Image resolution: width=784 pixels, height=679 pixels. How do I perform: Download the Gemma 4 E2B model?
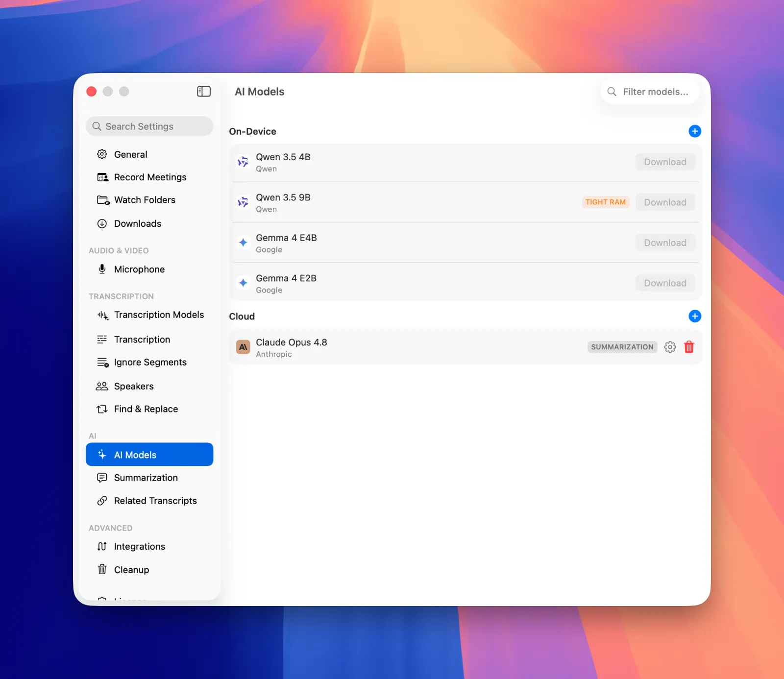click(x=665, y=283)
